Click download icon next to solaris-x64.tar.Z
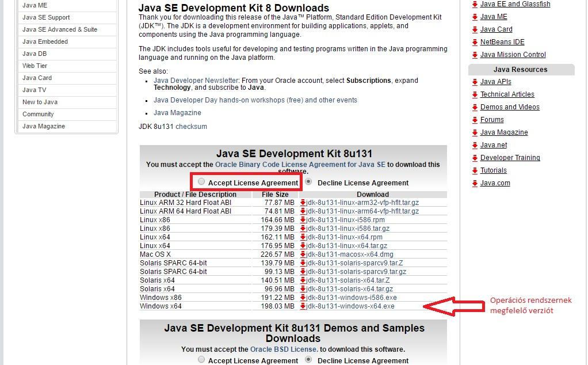588x365 pixels. 303,280
